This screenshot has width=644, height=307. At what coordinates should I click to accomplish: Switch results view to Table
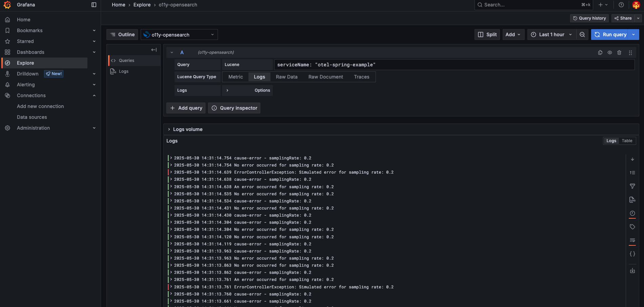coord(627,141)
